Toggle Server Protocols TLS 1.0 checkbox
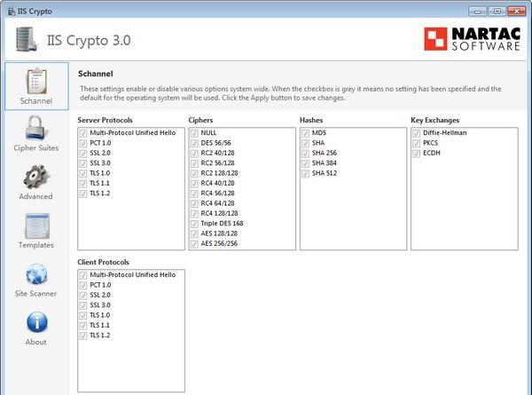532x395 pixels. [x=82, y=174]
